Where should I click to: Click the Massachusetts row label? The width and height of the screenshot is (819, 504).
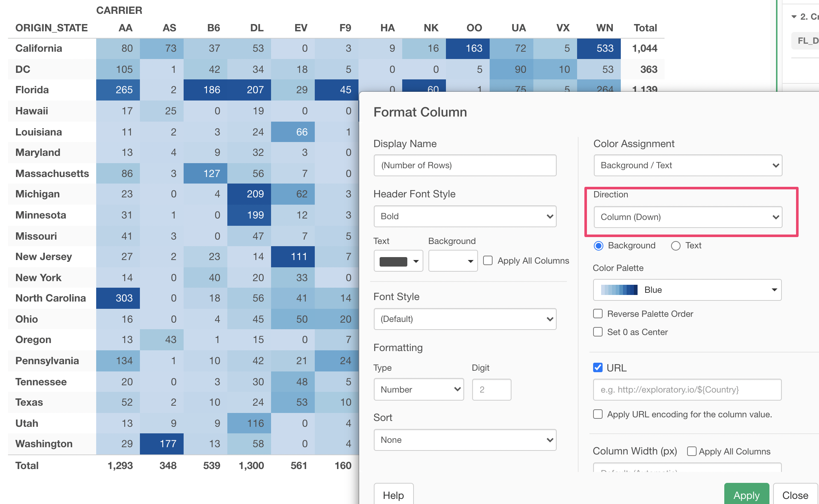pos(52,174)
